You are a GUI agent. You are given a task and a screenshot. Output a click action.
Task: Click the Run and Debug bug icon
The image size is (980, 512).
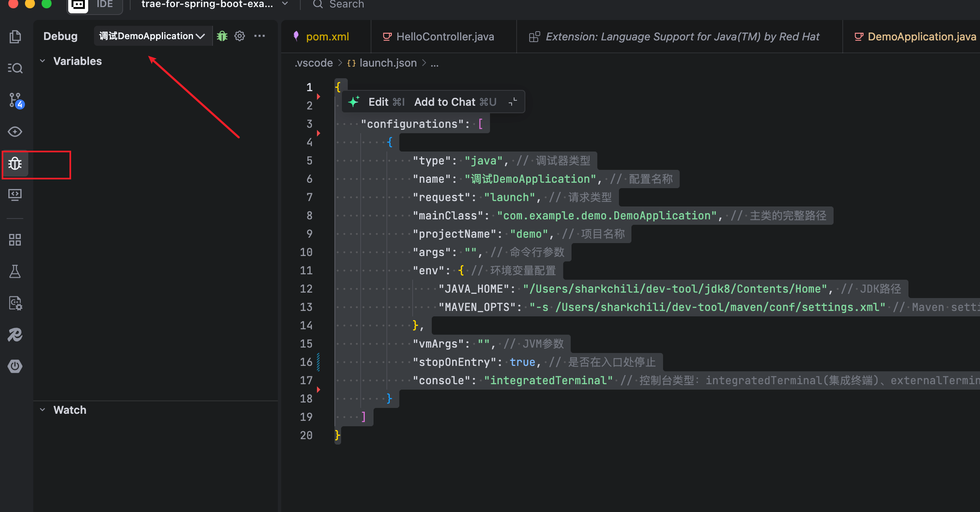15,164
